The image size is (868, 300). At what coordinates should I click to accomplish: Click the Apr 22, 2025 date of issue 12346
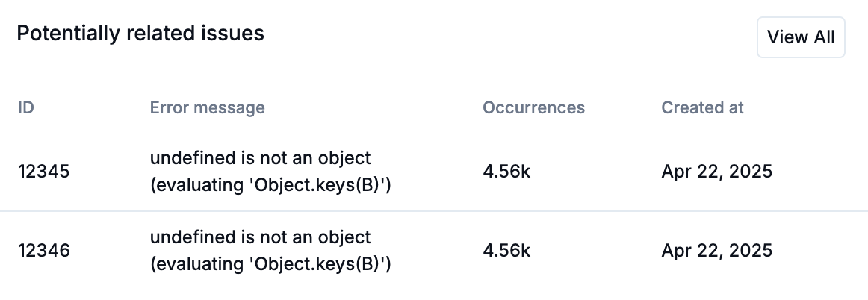click(716, 251)
